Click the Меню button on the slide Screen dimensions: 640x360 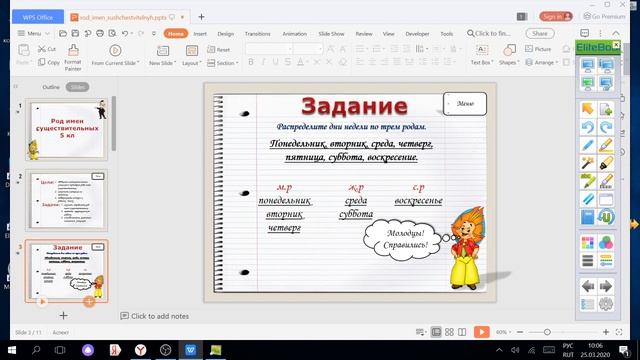[x=465, y=104]
